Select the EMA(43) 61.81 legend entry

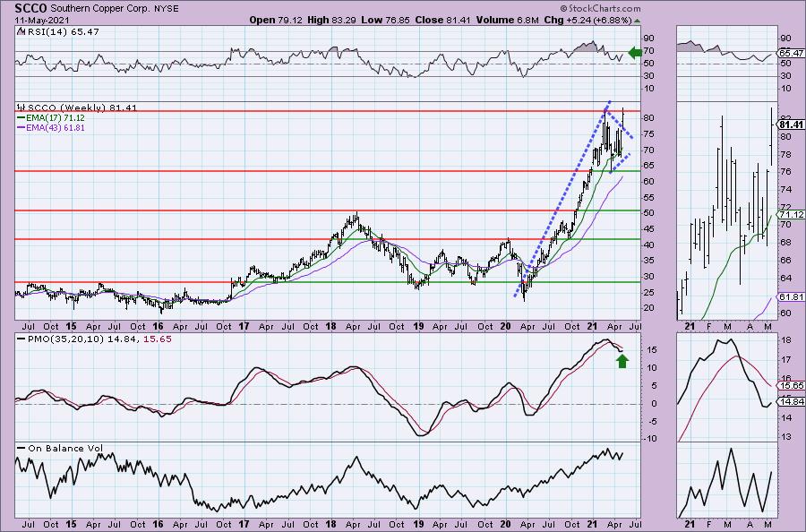(x=51, y=127)
